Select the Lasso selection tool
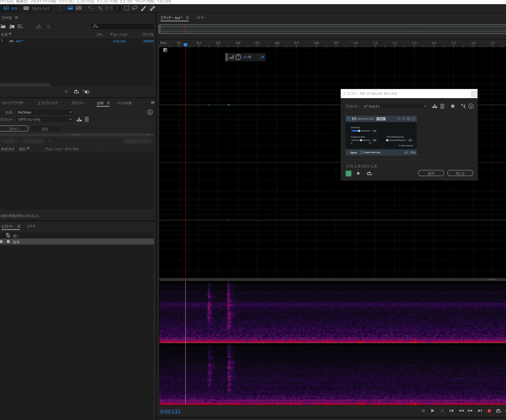The width and height of the screenshot is (506, 420). point(135,8)
